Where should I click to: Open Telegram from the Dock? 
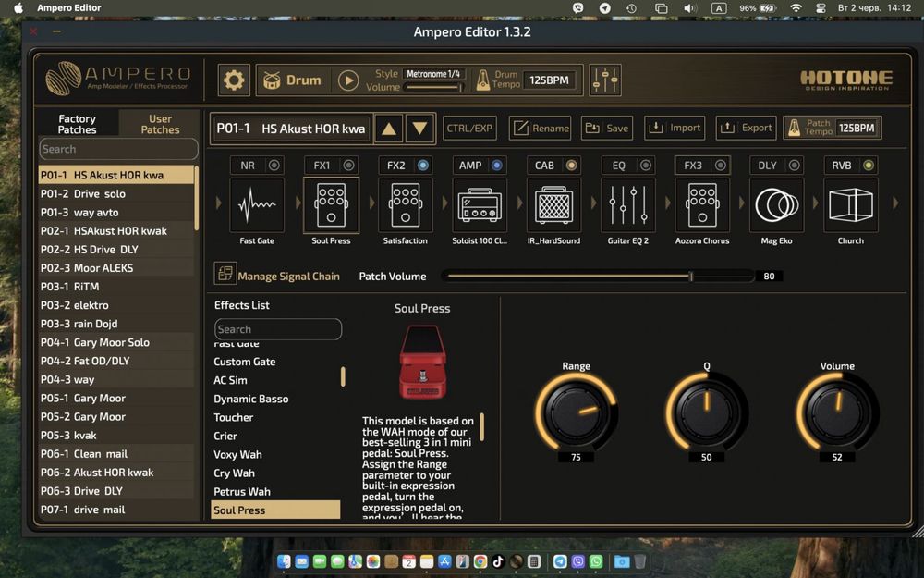pyautogui.click(x=560, y=561)
